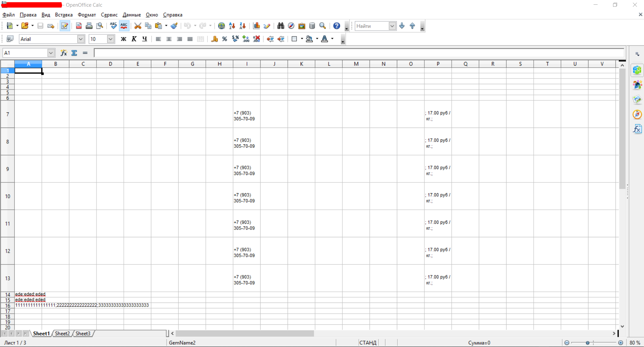Open the Background Color dropdown arrow
Viewport: 644px width, 347px height.
tap(317, 39)
